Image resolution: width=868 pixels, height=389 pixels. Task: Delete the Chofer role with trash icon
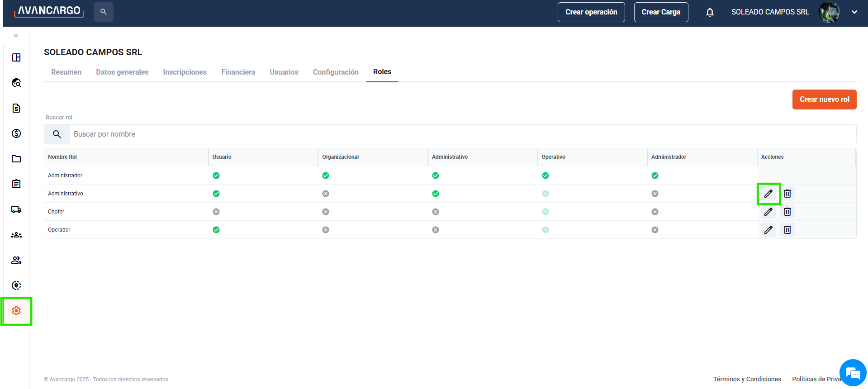click(x=787, y=212)
